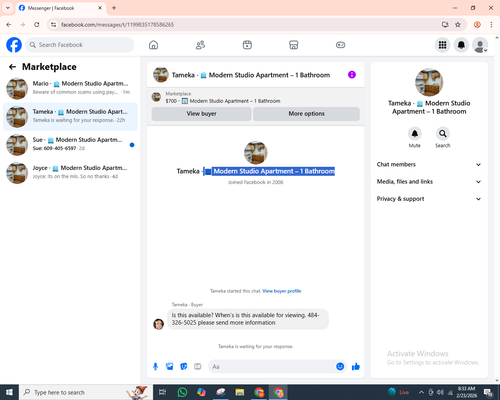Open the taskbar volume icon
The width and height of the screenshot is (500, 400).
[440, 392]
